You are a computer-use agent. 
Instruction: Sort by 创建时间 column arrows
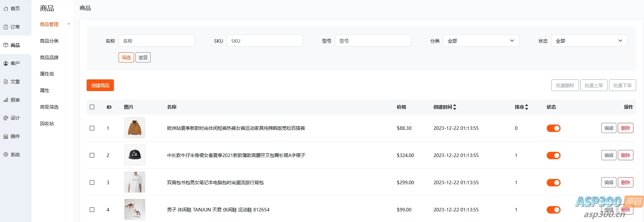coord(455,107)
